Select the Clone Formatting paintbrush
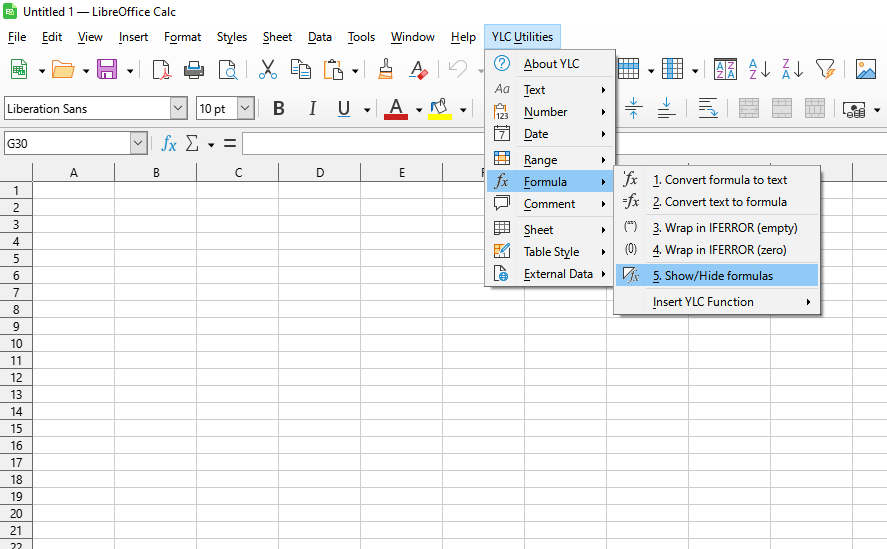The width and height of the screenshot is (887, 549). point(385,69)
